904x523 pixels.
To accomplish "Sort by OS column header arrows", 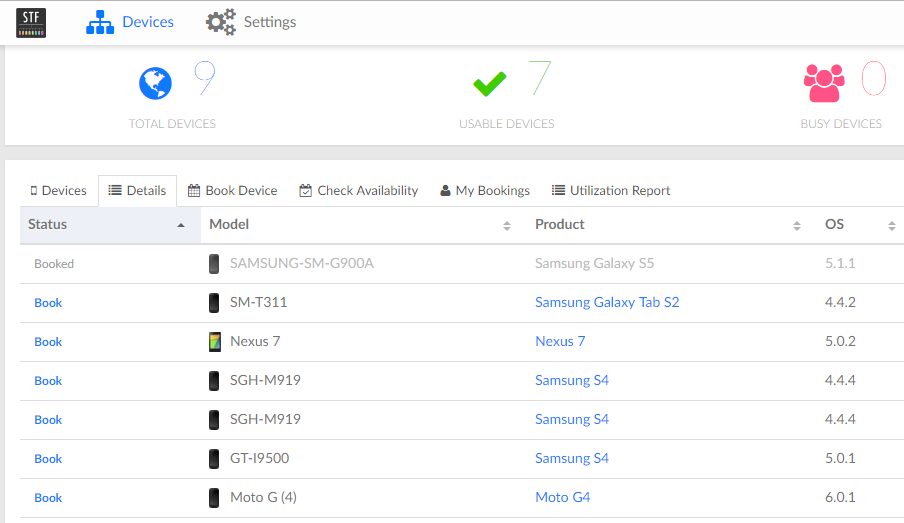I will click(x=891, y=226).
